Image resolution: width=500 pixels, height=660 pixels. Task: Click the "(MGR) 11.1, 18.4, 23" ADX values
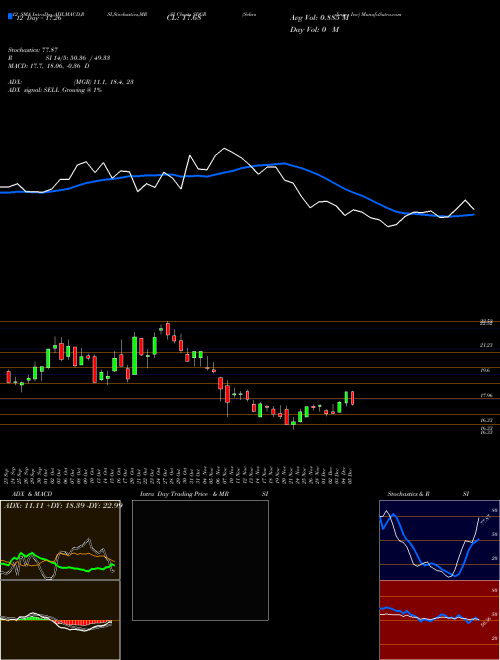(104, 82)
